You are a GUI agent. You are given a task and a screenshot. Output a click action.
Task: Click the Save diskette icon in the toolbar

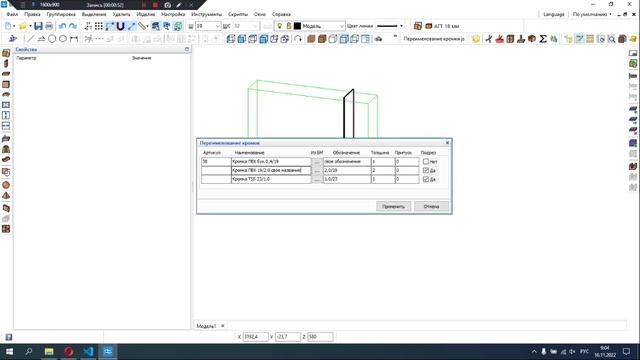point(38,26)
